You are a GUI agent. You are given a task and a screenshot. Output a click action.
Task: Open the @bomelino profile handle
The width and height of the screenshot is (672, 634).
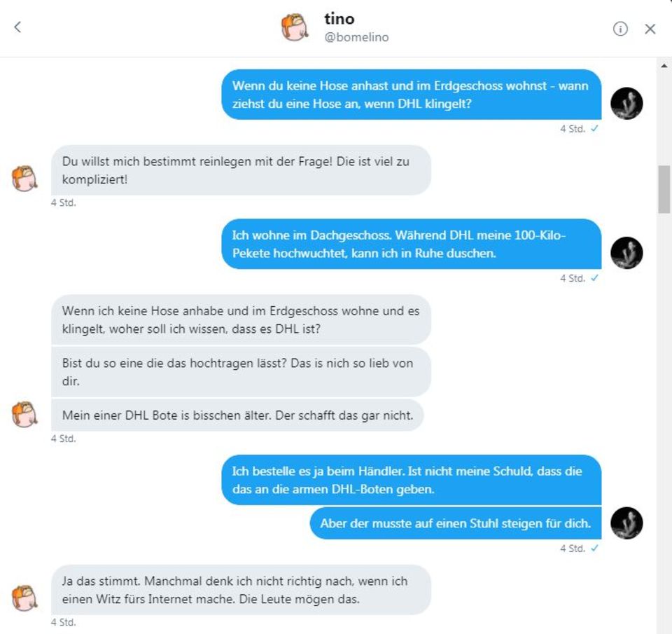(356, 37)
